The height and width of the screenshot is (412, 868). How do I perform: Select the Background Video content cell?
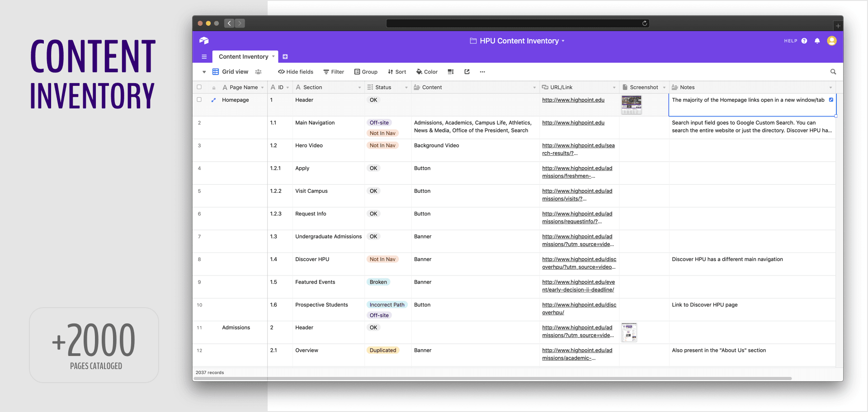click(x=475, y=150)
